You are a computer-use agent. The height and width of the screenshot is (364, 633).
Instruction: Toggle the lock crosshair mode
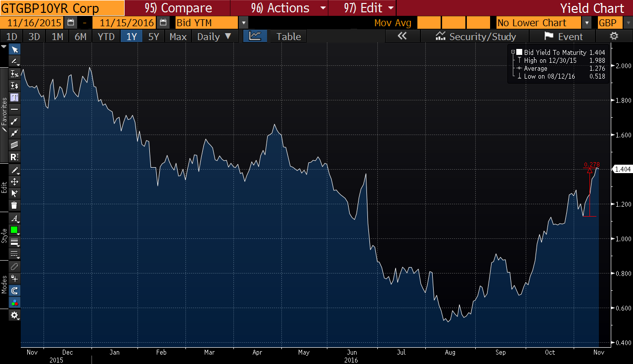15,278
